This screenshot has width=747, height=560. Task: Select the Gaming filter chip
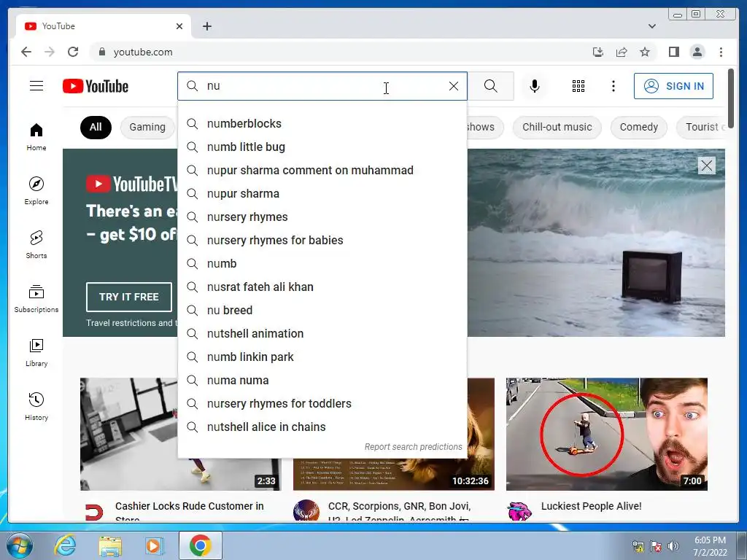(147, 127)
